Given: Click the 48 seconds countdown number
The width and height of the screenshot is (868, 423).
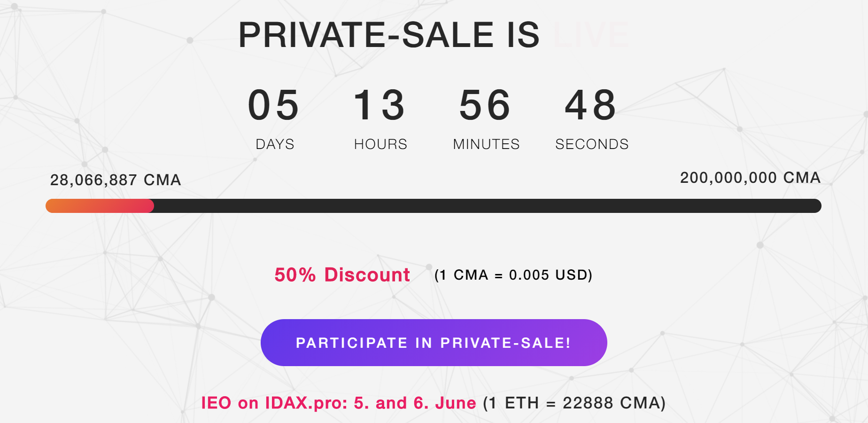Looking at the screenshot, I should point(591,105).
